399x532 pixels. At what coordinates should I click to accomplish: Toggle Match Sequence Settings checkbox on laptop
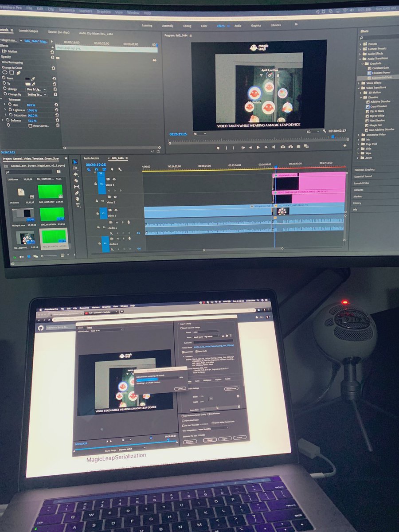point(181,327)
